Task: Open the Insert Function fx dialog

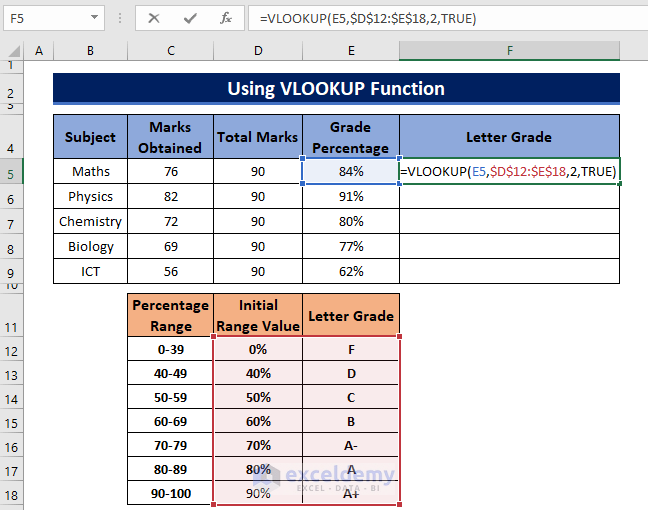Action: [226, 18]
